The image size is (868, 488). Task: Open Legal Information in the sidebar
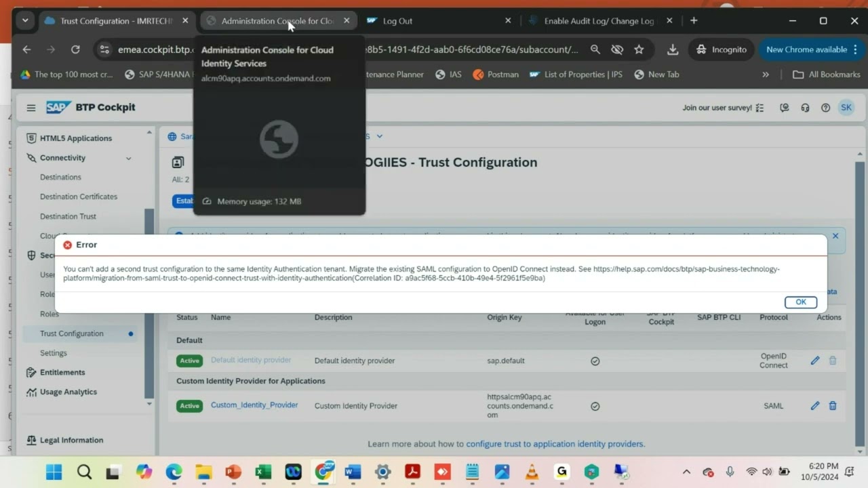(72, 440)
